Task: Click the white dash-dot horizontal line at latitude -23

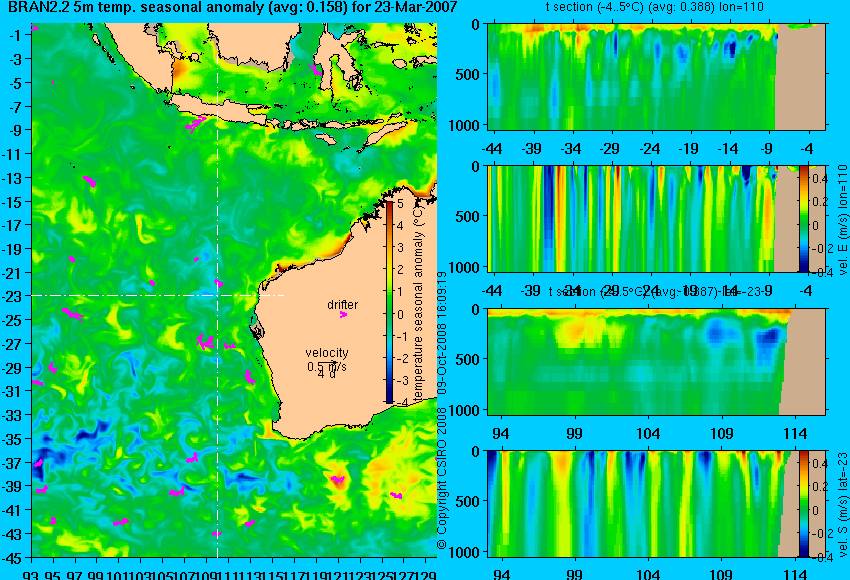Action: [158, 295]
